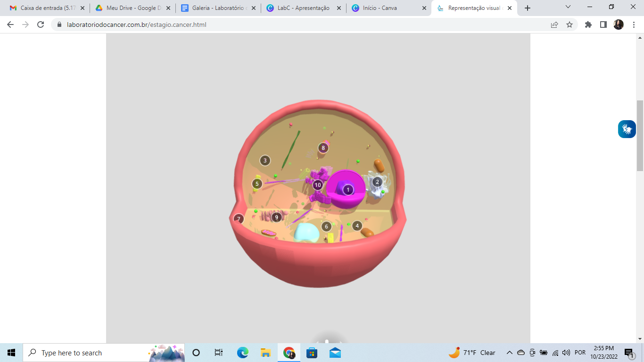Open Chrome three-dot menu
Screen dimensions: 644x362
click(634, 25)
